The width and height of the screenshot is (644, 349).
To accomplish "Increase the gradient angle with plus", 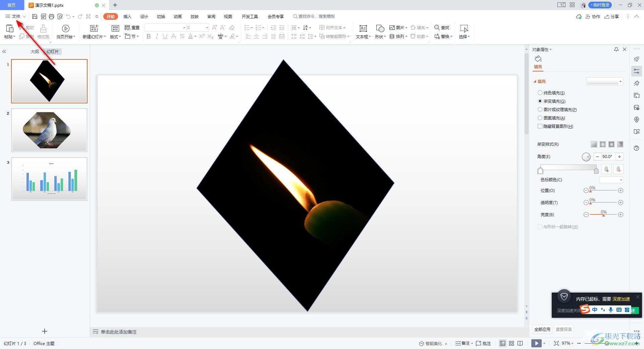I will (x=620, y=157).
